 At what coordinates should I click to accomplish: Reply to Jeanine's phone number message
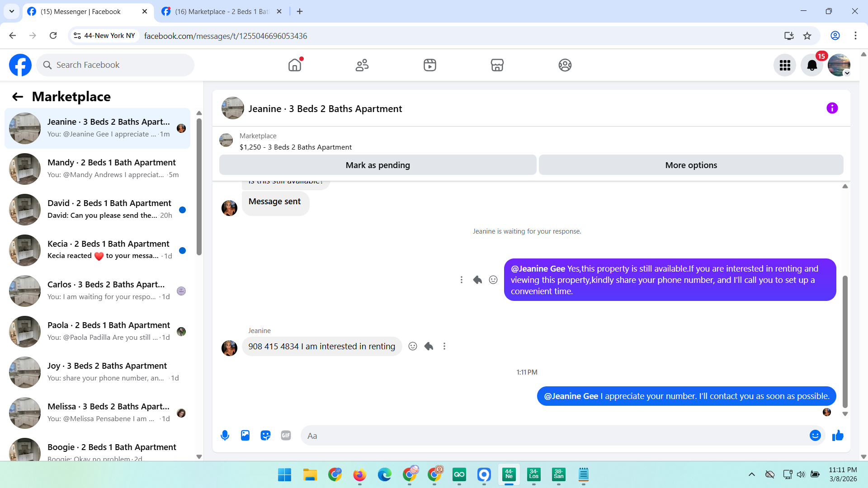[429, 347]
